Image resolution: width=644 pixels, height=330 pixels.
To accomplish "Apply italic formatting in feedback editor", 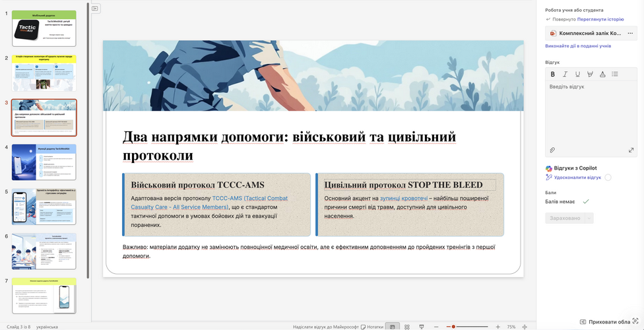I will (565, 74).
